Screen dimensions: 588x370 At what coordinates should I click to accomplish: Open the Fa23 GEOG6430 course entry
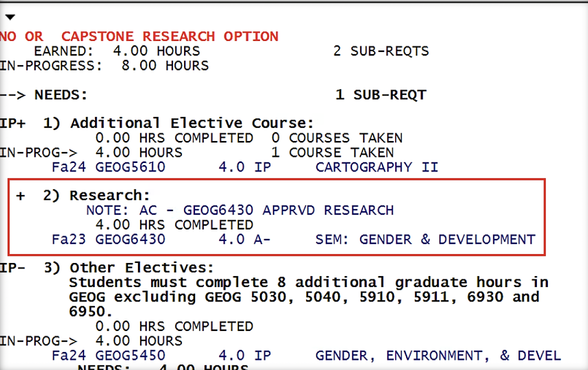pyautogui.click(x=108, y=240)
